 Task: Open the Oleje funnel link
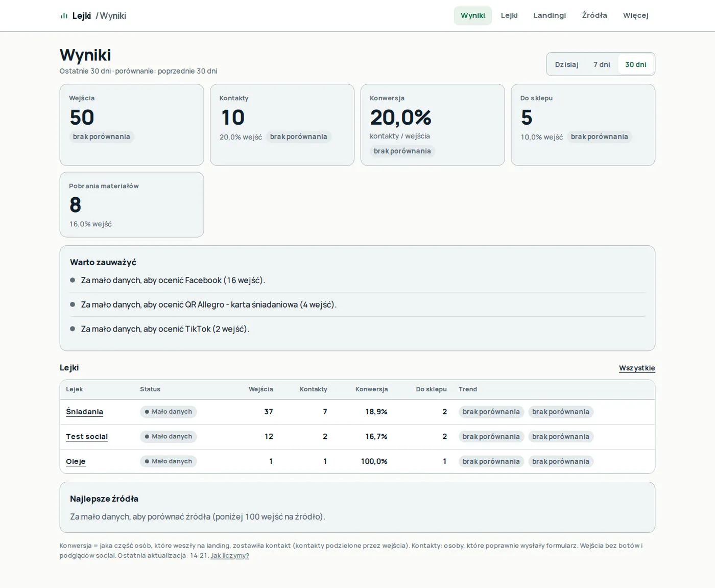pos(76,461)
